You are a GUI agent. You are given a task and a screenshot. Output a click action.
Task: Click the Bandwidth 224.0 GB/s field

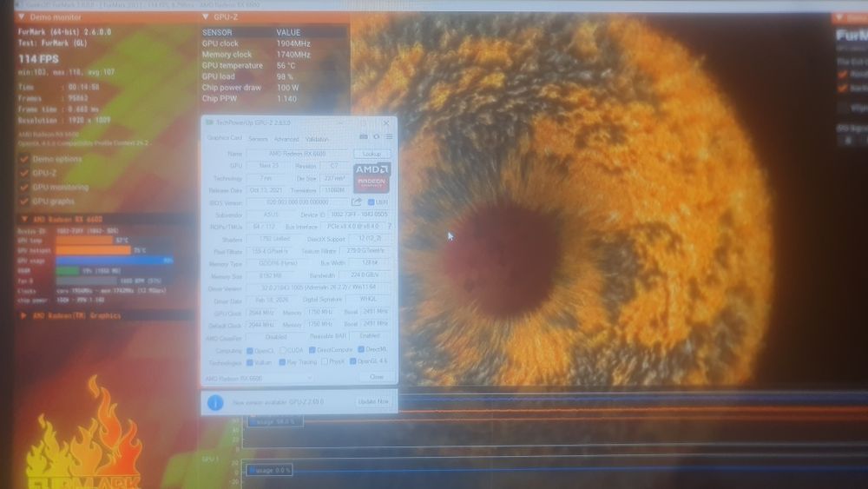click(365, 274)
